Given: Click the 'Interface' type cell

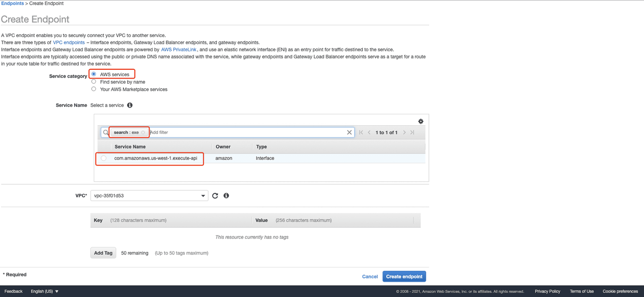Looking at the screenshot, I should coord(265,158).
